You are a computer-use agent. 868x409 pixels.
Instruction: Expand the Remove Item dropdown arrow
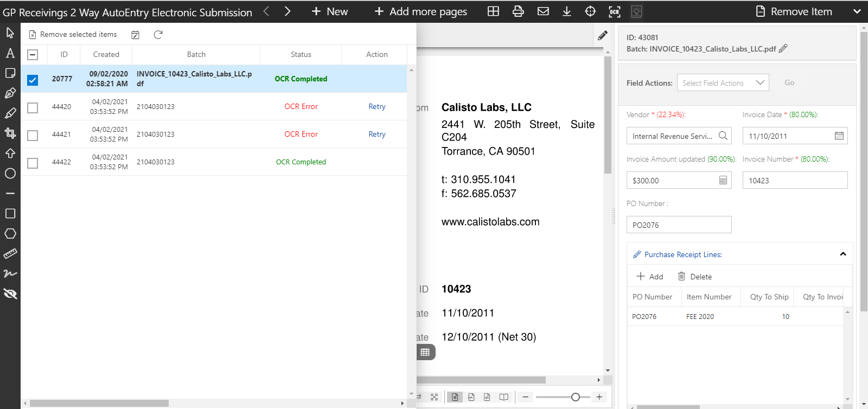(857, 11)
